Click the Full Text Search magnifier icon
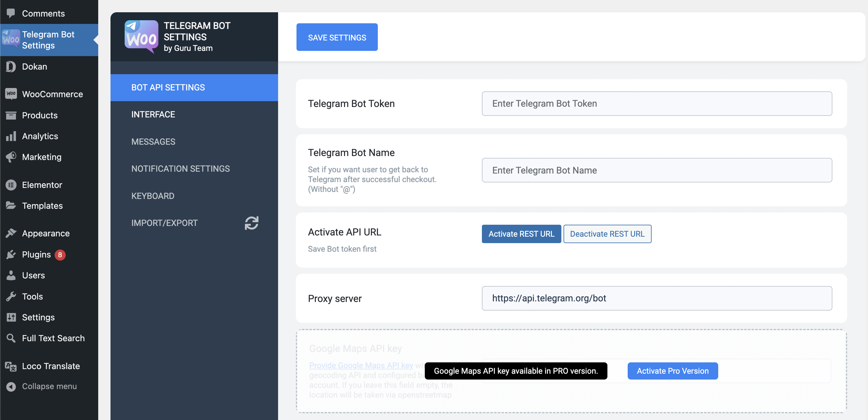Screen dimensions: 868x420 tap(11, 338)
